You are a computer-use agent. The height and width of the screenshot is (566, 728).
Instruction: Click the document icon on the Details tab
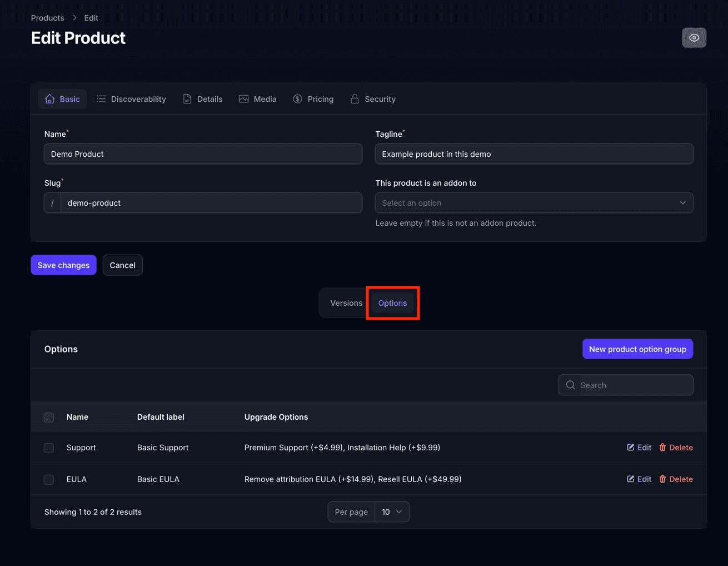pyautogui.click(x=187, y=98)
